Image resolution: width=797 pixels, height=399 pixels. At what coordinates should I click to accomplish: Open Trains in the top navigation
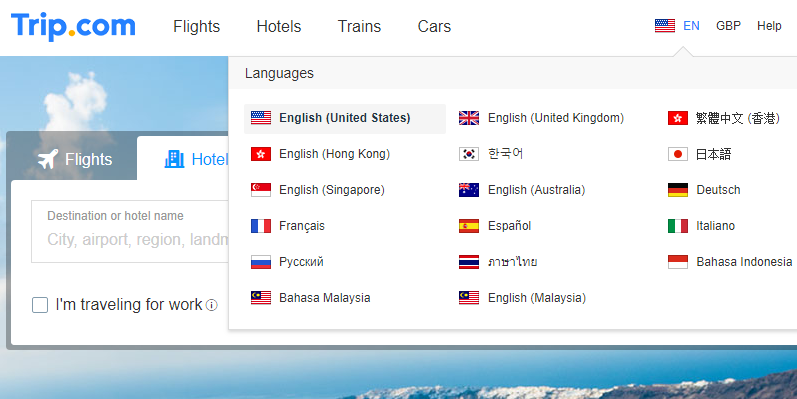359,26
